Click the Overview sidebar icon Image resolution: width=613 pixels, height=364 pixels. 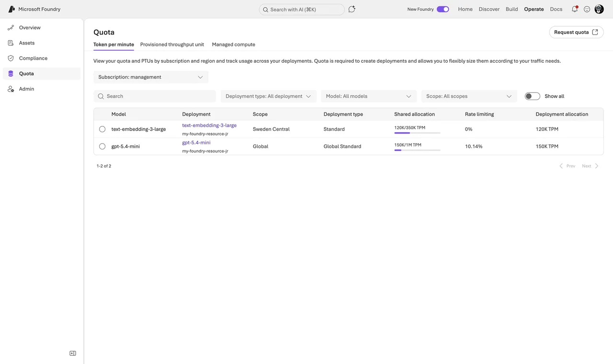(x=11, y=28)
